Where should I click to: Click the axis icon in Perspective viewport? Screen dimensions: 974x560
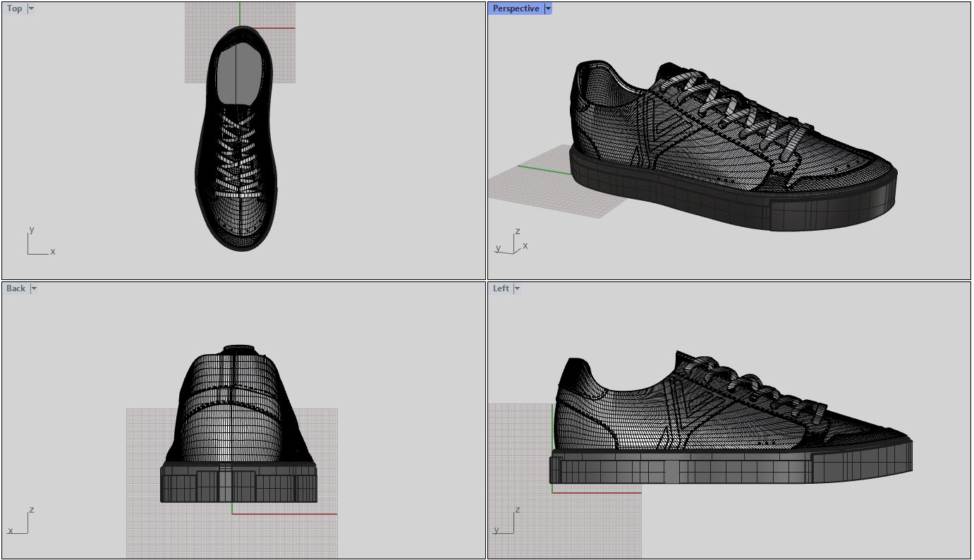tap(512, 241)
